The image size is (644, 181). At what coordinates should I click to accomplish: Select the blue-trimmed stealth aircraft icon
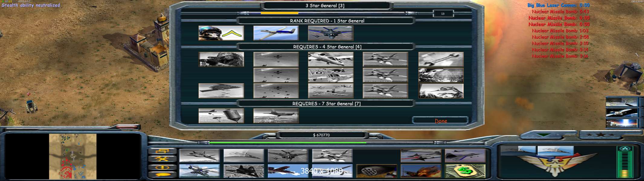click(465, 156)
